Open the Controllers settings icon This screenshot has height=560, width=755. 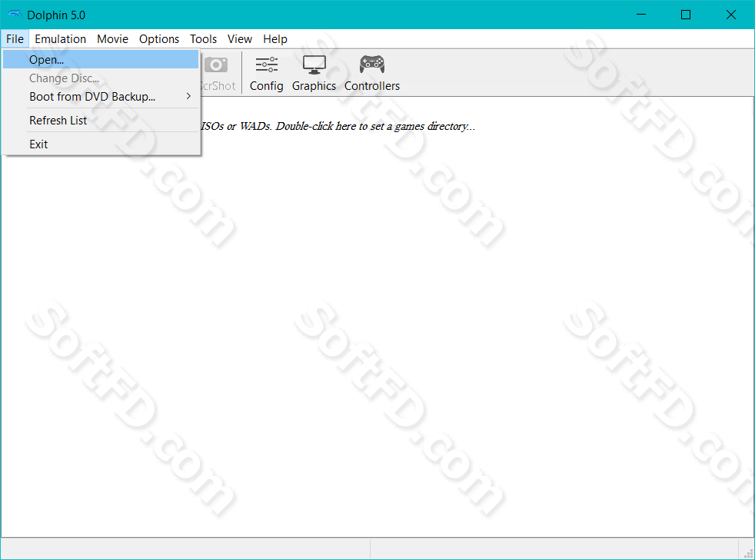[x=371, y=73]
